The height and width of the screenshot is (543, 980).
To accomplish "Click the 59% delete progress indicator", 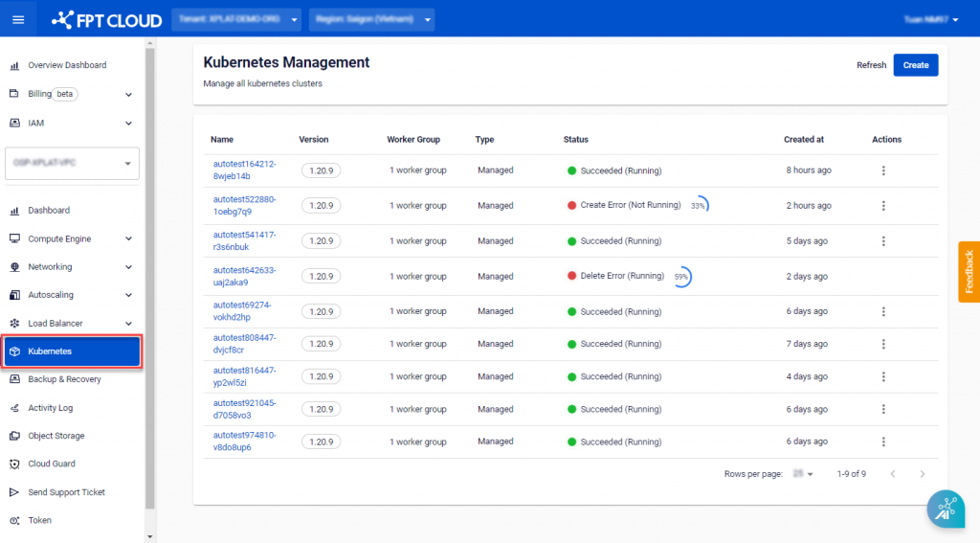I will click(x=681, y=277).
